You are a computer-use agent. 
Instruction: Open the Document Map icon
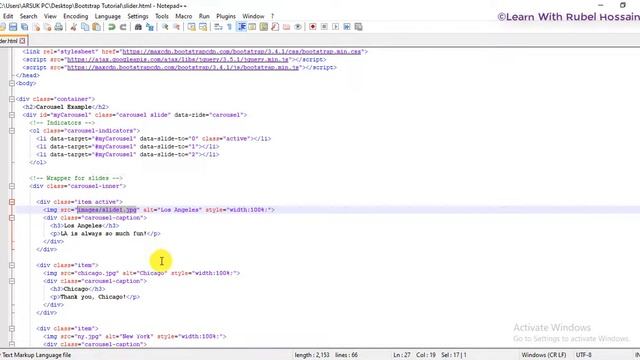pos(264,27)
